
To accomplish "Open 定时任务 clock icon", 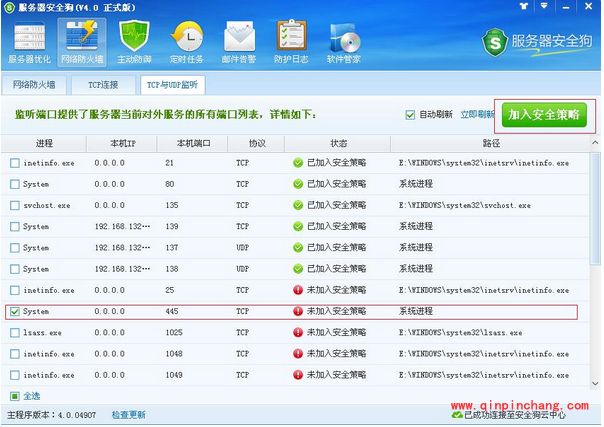I will point(187,41).
